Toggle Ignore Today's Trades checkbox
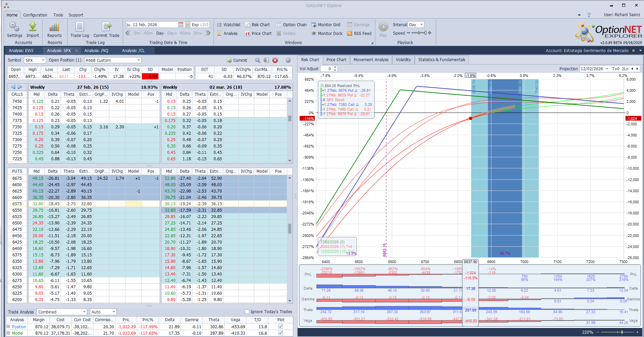 [247, 312]
